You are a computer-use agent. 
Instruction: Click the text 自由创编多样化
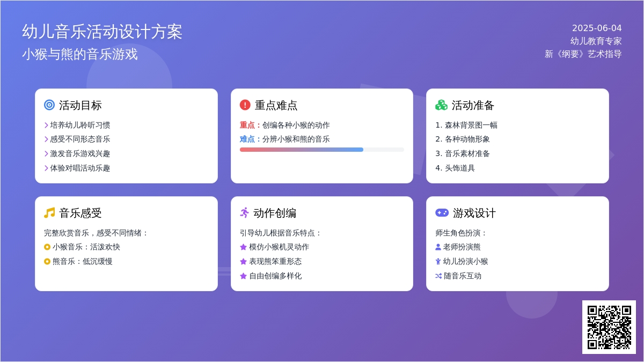(x=275, y=276)
